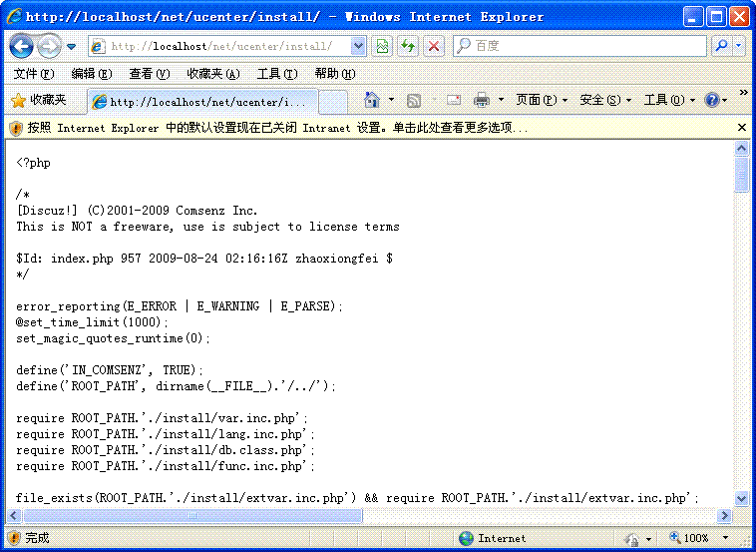This screenshot has height=552, width=756.
Task: Click the '$Id: index.php 957' line
Action: coord(204,259)
